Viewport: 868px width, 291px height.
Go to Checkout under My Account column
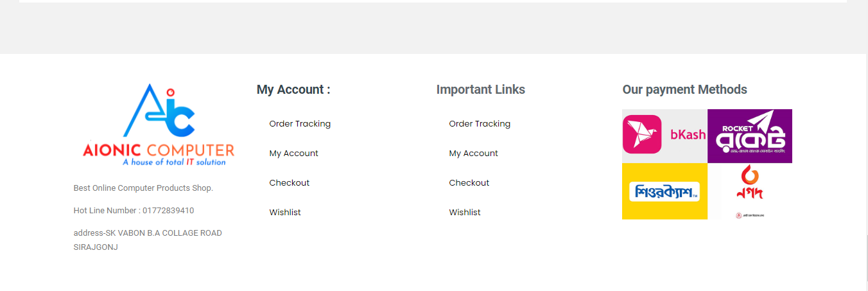(x=289, y=183)
